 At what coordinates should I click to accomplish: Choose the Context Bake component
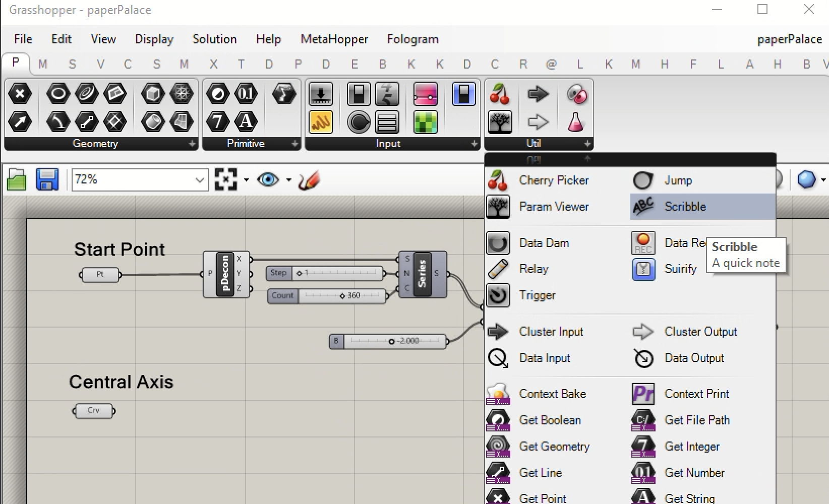pyautogui.click(x=552, y=394)
